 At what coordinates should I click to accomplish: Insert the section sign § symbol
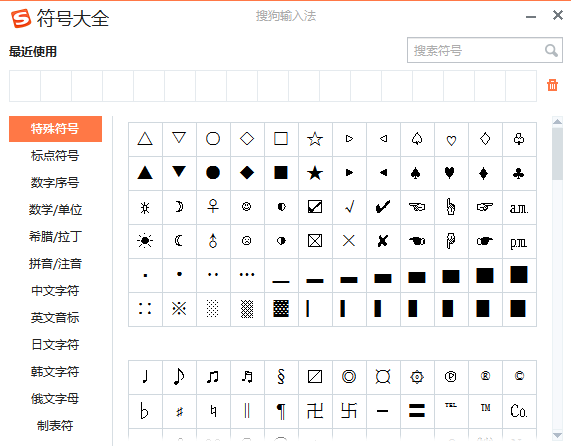(281, 376)
